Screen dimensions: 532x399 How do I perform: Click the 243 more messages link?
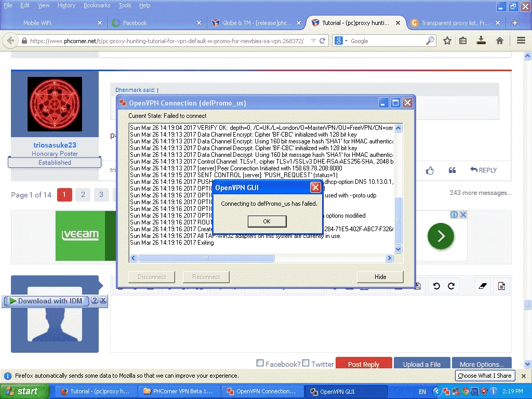(x=481, y=193)
